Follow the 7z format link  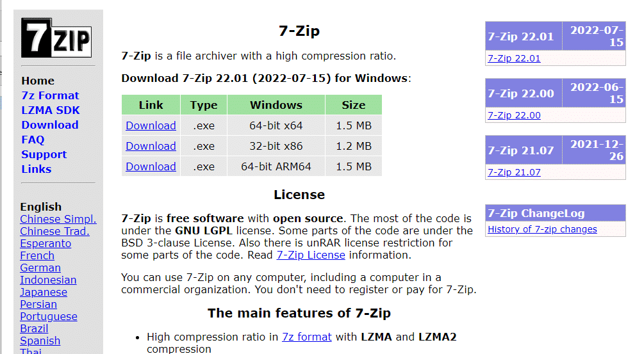pyautogui.click(x=307, y=337)
